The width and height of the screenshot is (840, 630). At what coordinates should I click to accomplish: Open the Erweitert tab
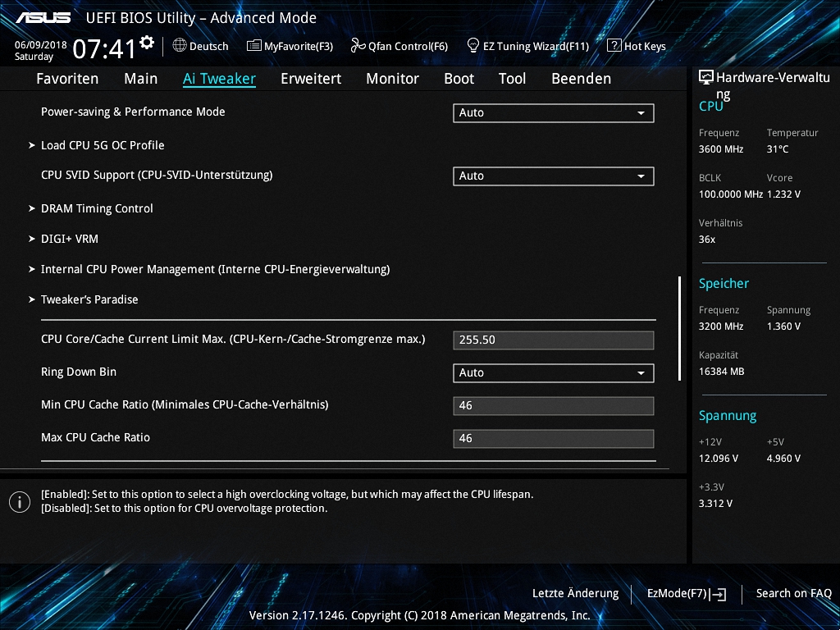coord(311,79)
